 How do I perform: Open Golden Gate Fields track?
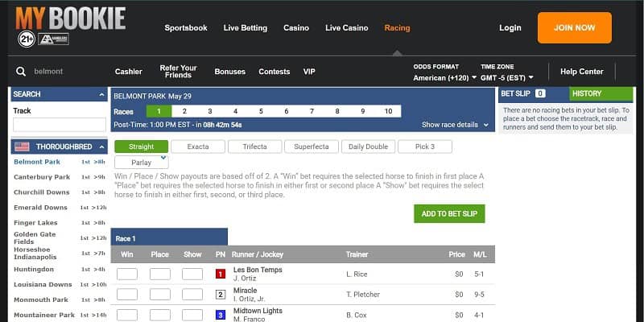35,237
